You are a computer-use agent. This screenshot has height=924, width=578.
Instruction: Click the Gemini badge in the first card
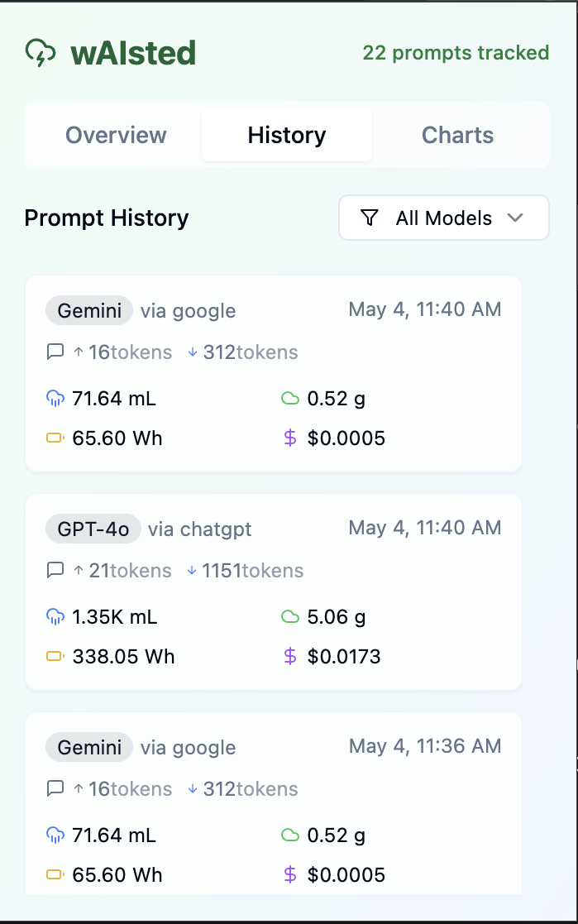89,310
